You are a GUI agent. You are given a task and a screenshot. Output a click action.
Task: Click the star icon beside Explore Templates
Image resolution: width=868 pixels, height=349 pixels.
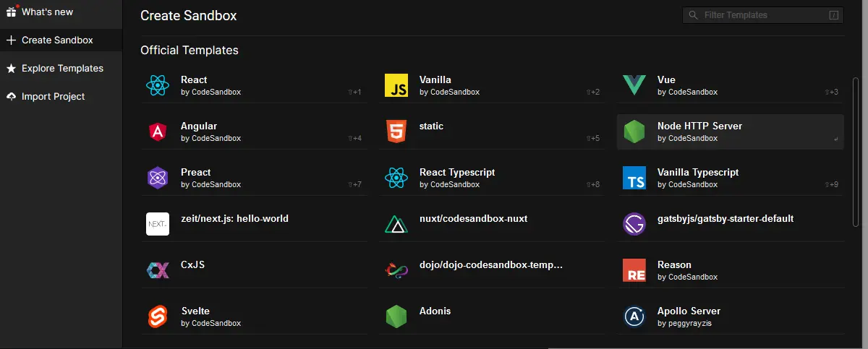pyautogui.click(x=11, y=69)
